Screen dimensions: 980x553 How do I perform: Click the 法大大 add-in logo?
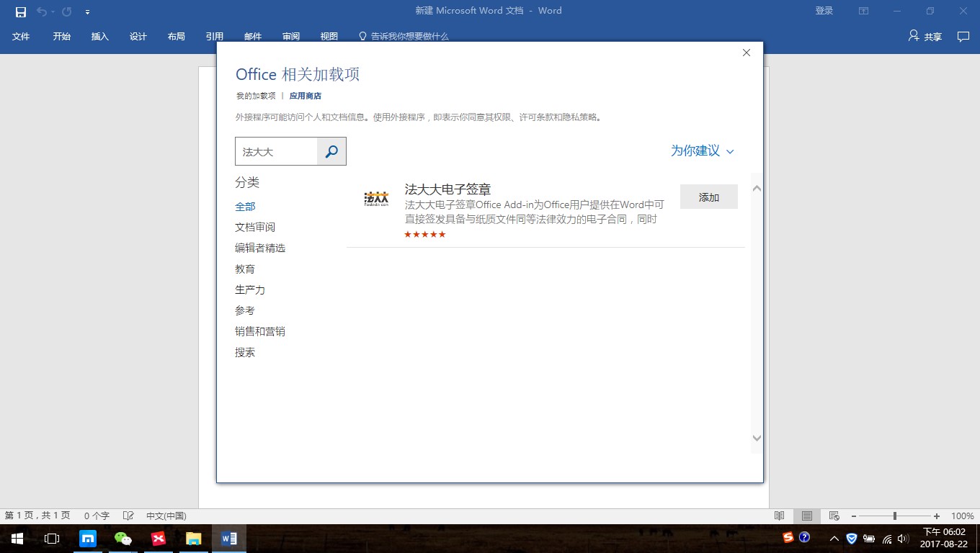tap(376, 199)
